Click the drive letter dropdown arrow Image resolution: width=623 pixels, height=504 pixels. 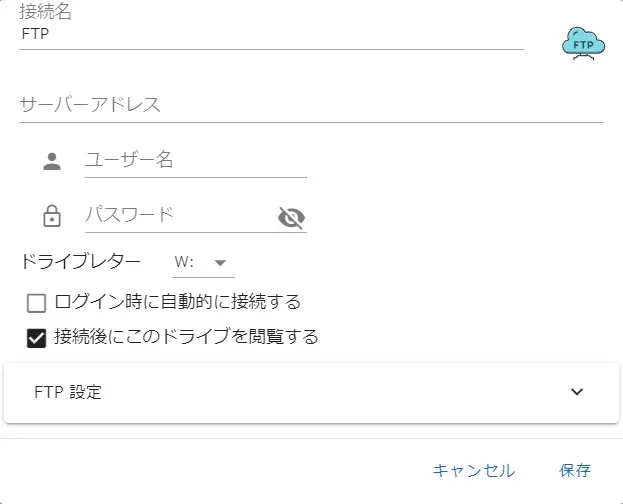[221, 262]
